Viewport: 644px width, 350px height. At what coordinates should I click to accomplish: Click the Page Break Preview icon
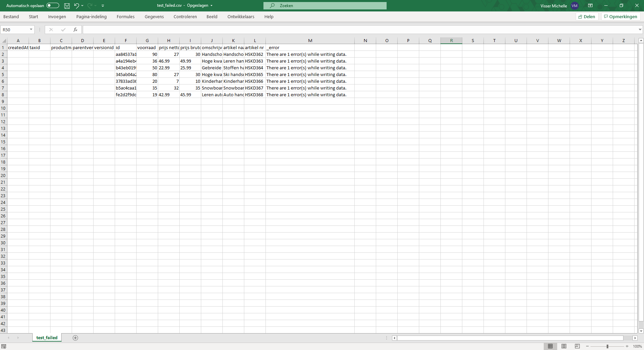pos(577,346)
